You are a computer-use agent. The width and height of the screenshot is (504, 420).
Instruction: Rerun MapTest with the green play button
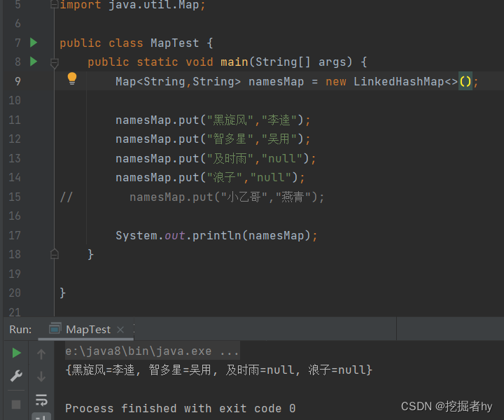click(x=17, y=353)
